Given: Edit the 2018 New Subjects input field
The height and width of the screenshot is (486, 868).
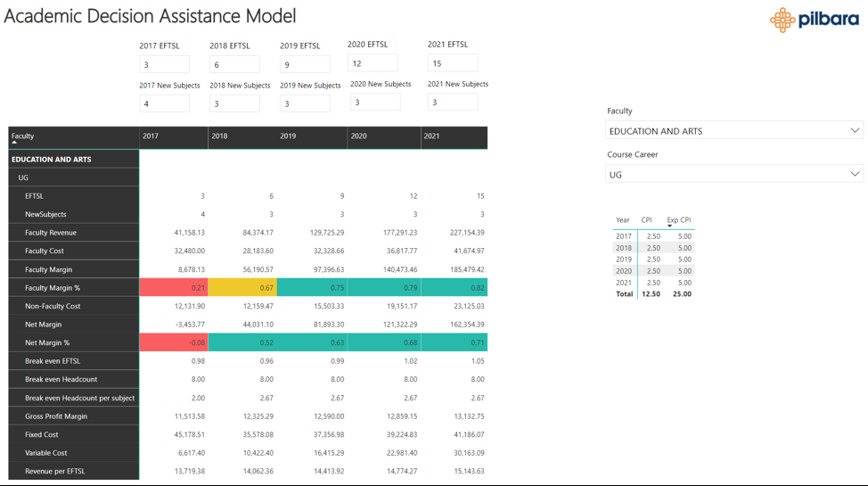Looking at the screenshot, I should (234, 103).
